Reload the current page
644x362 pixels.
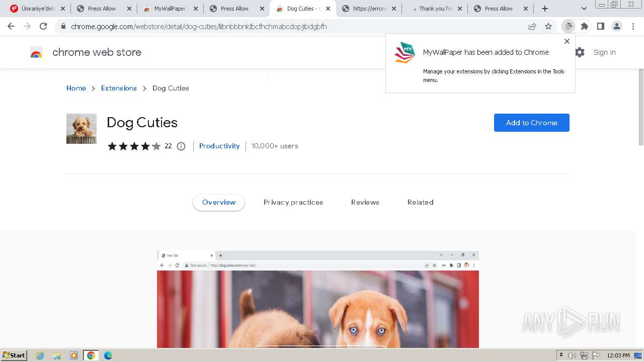pyautogui.click(x=43, y=26)
